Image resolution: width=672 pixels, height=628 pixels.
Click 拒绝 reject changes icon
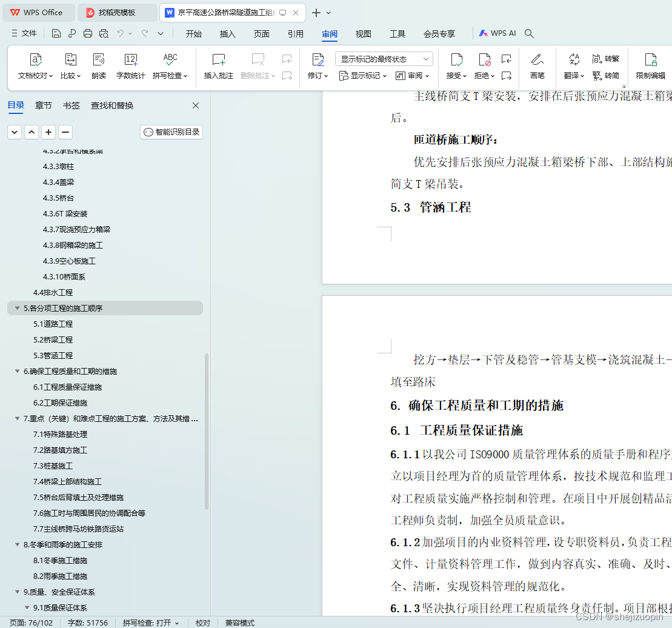click(484, 66)
